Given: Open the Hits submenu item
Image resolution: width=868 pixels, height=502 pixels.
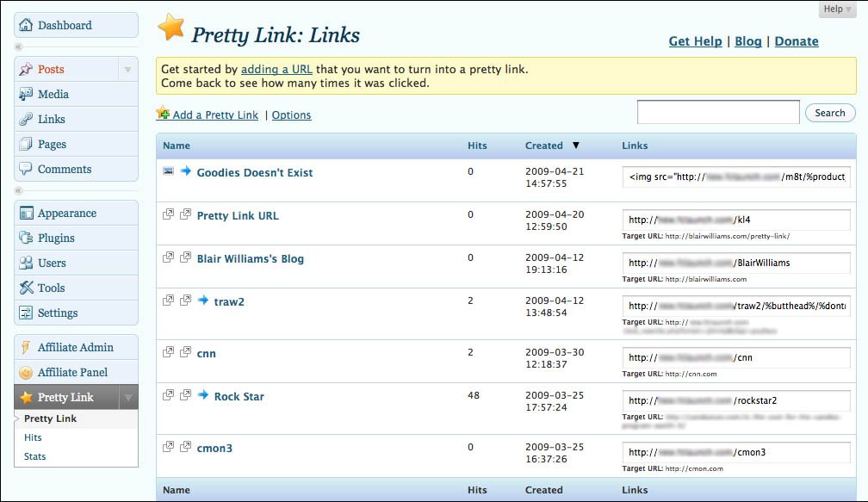Looking at the screenshot, I should [x=33, y=437].
